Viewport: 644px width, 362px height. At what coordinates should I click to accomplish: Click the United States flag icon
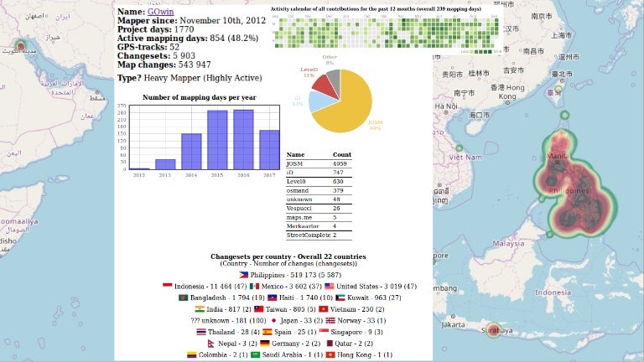330,286
